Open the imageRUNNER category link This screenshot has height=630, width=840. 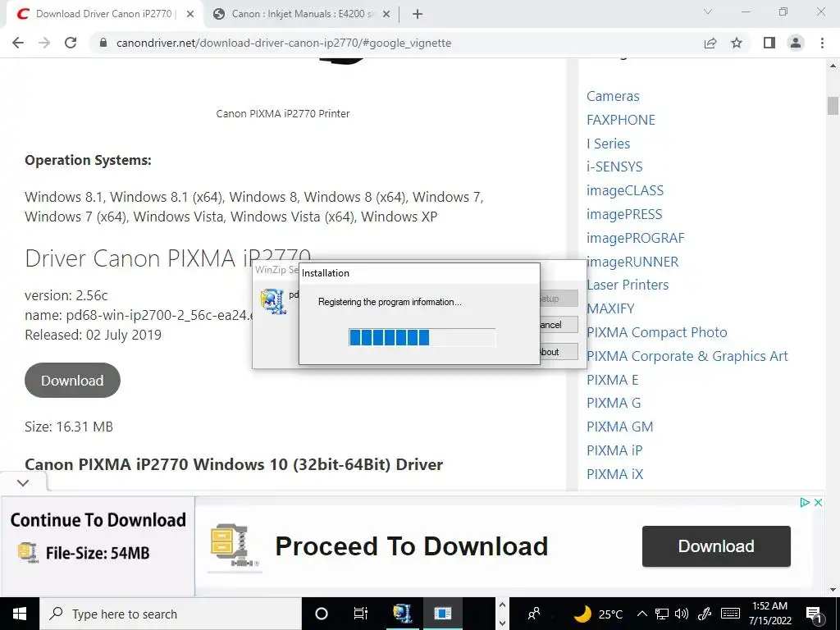click(632, 262)
